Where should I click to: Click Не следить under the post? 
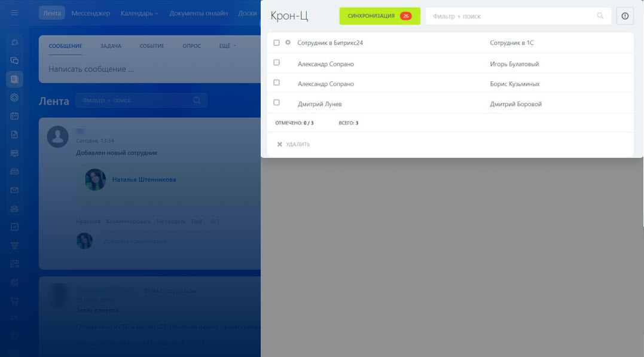tap(171, 221)
